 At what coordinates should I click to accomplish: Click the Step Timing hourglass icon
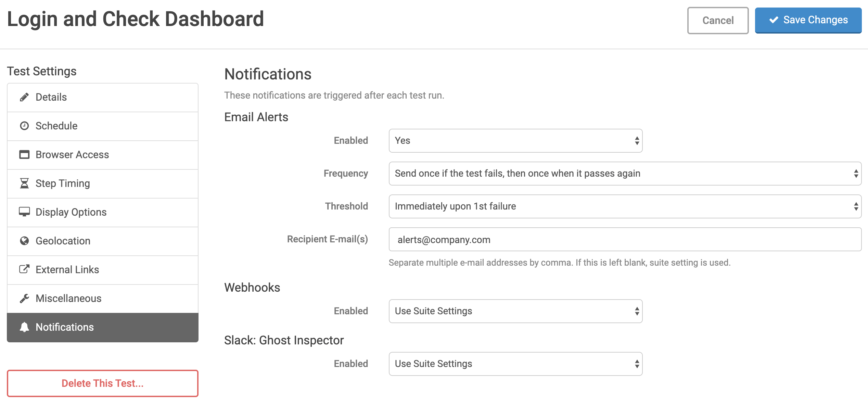[x=24, y=183]
